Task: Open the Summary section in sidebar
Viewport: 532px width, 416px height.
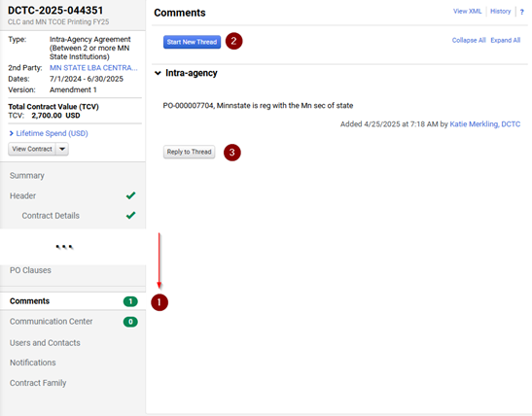Action: click(27, 176)
